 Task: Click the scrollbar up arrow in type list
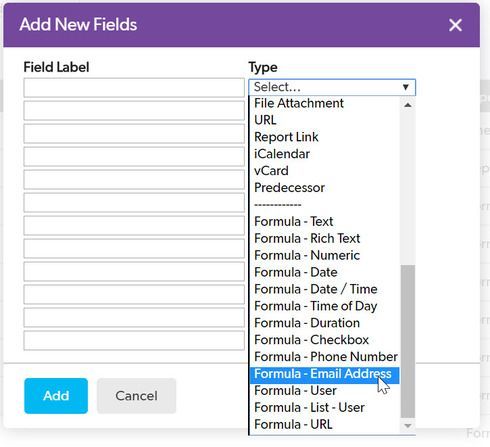tap(407, 105)
